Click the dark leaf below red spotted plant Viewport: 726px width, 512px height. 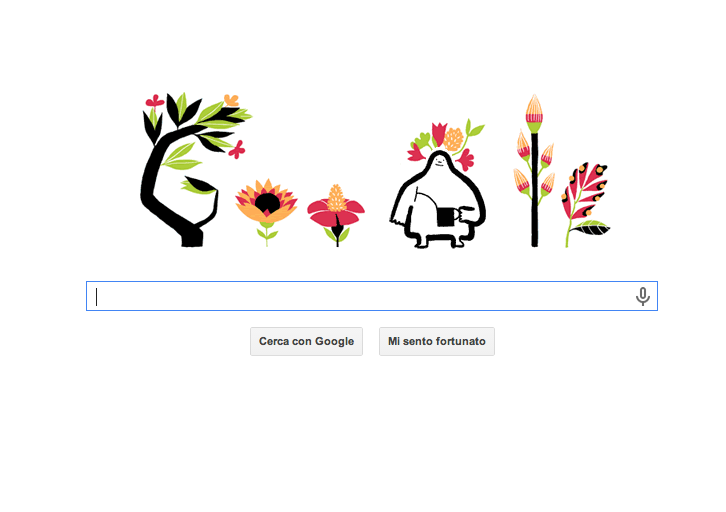click(x=590, y=228)
